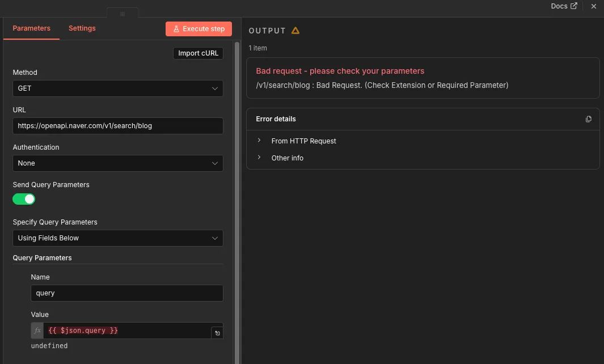The image size is (604, 364).
Task: Click the fx expression icon in Value
Action: (37, 331)
